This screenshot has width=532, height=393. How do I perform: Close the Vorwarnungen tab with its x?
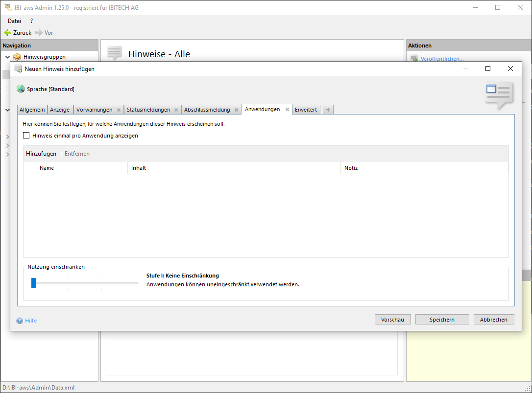coord(119,110)
